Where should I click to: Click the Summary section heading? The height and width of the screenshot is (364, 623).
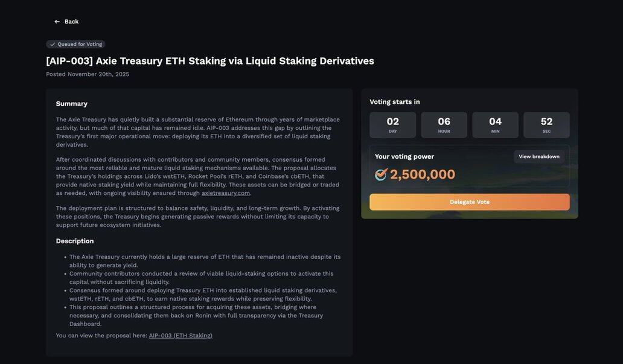coord(72,104)
